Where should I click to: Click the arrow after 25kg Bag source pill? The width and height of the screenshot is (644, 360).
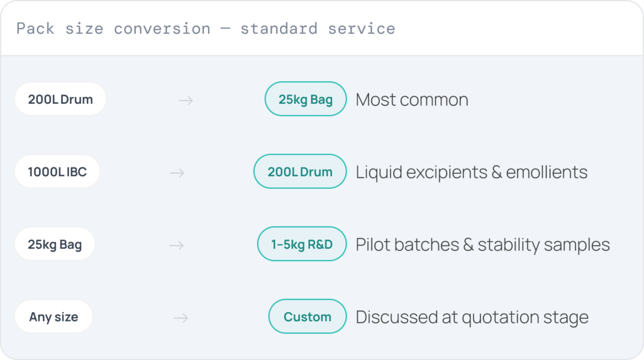pyautogui.click(x=177, y=245)
